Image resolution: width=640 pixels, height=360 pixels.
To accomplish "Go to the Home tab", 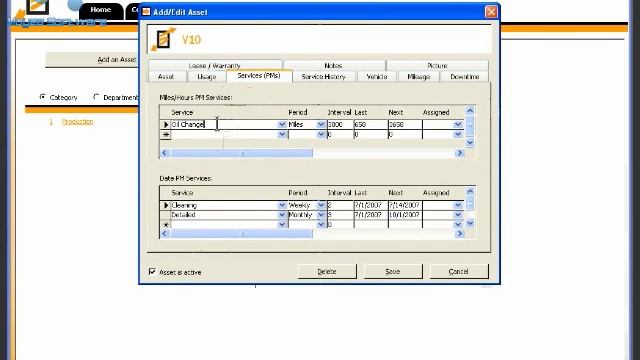I will coord(101,10).
